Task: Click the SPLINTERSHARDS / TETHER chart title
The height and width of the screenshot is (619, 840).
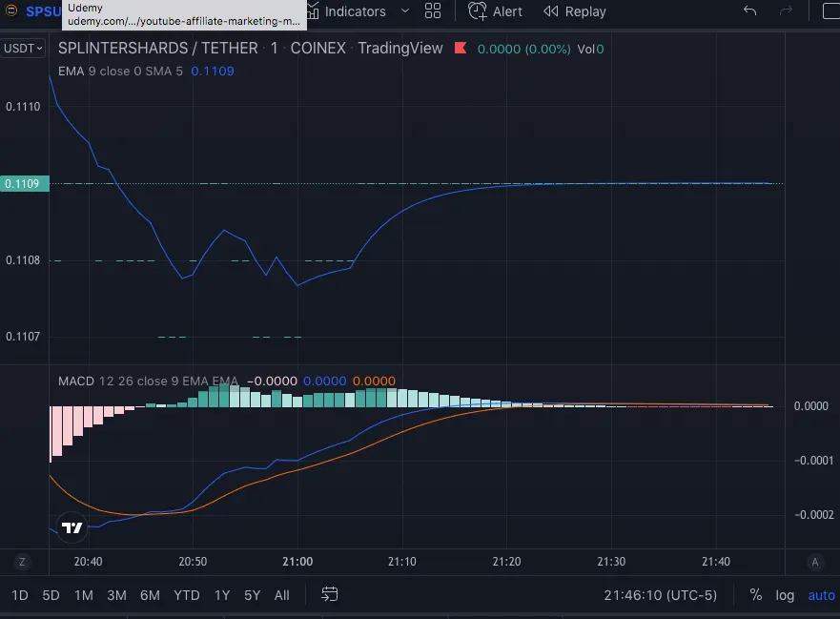Action: point(157,49)
